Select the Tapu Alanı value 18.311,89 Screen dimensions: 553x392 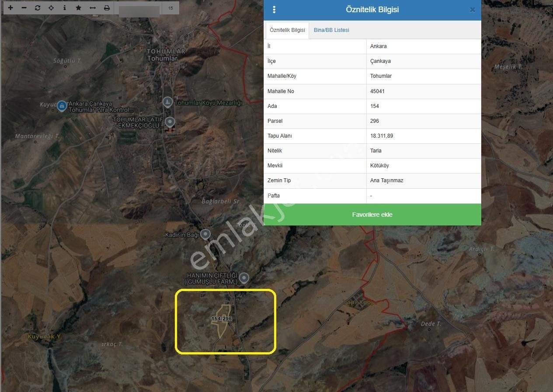pos(382,136)
